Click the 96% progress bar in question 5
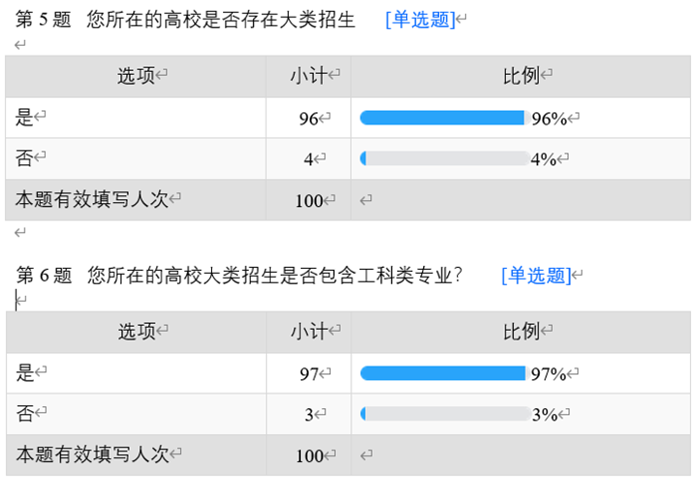This screenshot has width=692, height=481. pyautogui.click(x=442, y=118)
